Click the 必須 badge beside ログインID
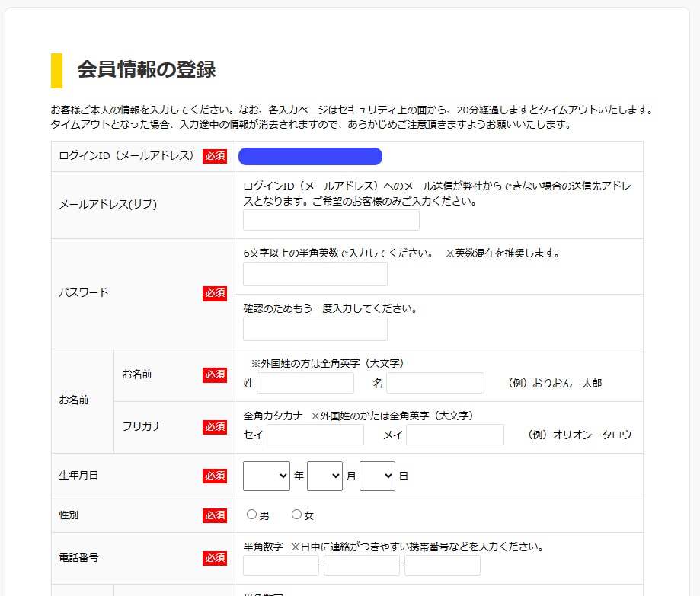Screen dimensions: 700x596 (x=215, y=156)
